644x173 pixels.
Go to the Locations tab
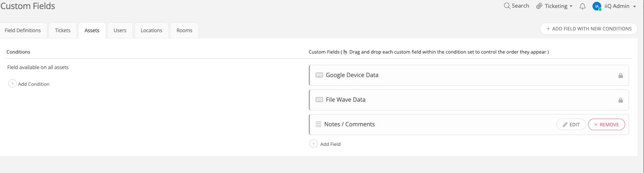(151, 30)
